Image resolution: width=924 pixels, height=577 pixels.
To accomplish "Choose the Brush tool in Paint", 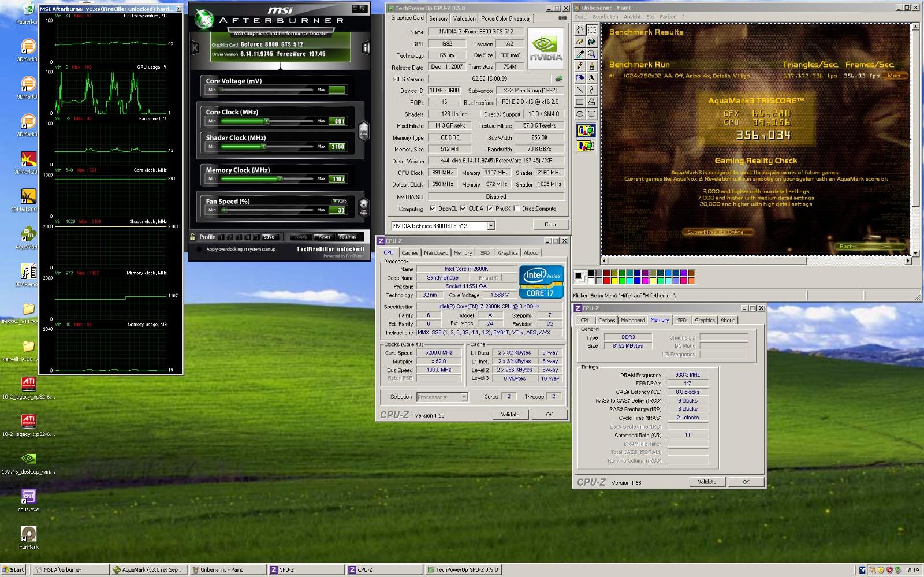I will (x=591, y=66).
